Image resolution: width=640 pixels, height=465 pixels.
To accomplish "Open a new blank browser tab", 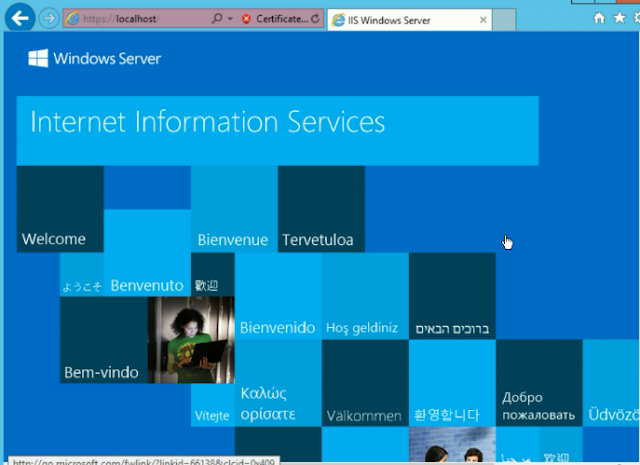I will [x=504, y=20].
